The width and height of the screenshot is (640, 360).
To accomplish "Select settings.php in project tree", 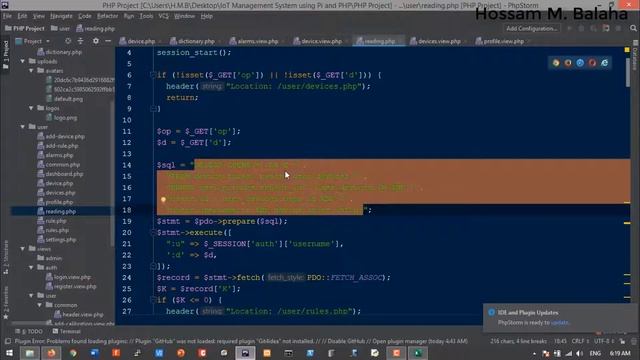I will (60, 240).
